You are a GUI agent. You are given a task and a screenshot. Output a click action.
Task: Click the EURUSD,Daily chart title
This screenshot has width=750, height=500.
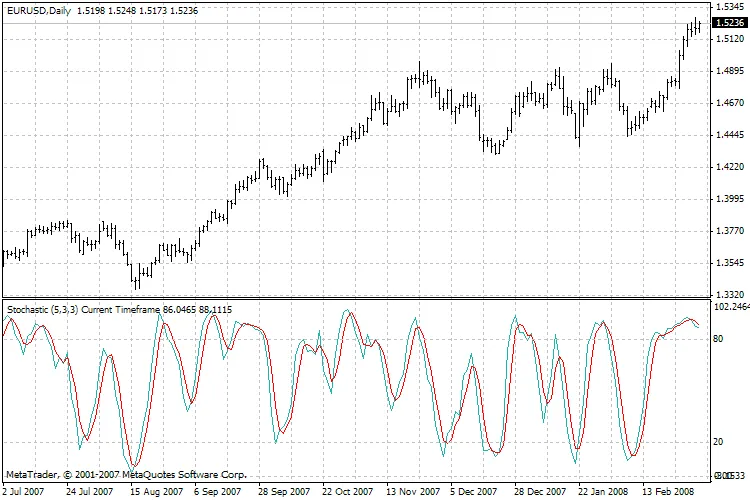pos(37,9)
